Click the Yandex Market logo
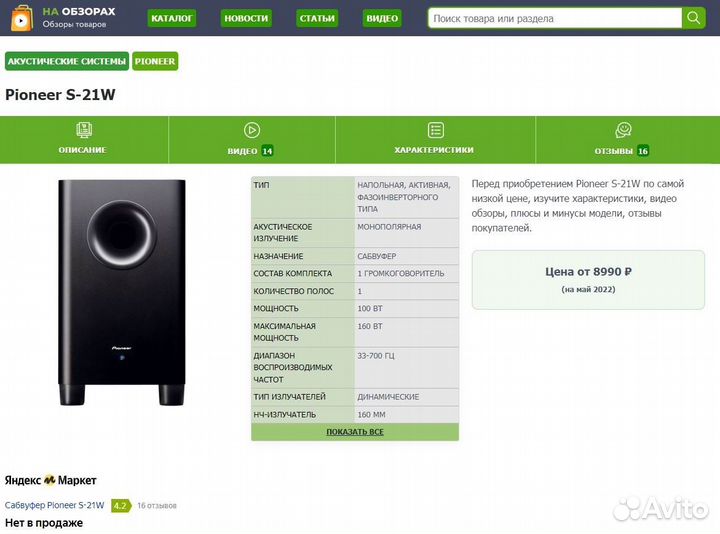Screen dimensions: 720x534 point(51,480)
